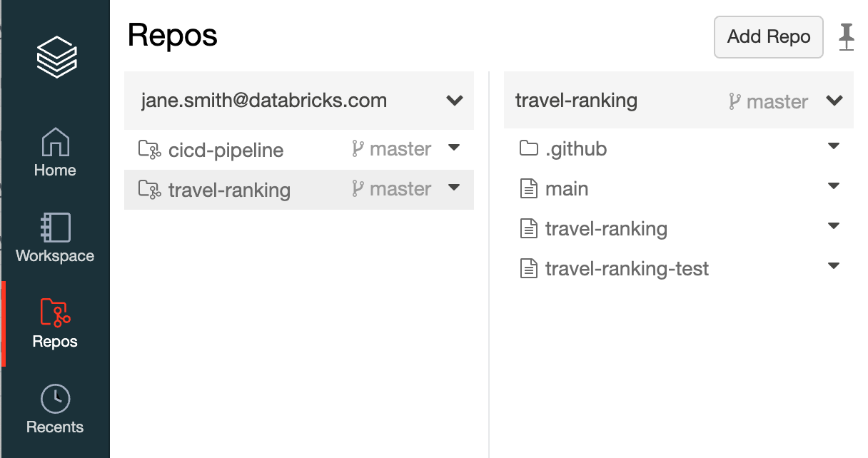868x458 pixels.
Task: Pin the Repos panel open
Action: tap(847, 36)
